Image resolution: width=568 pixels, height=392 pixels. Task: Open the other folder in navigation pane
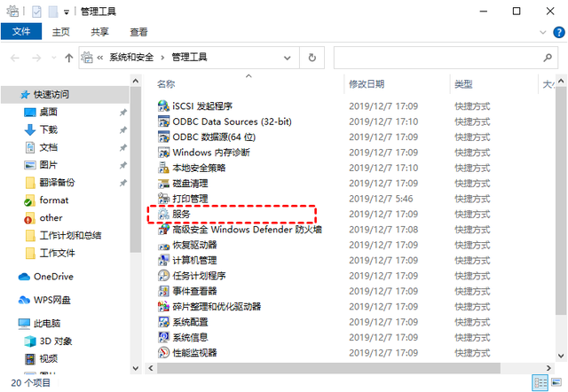point(51,218)
